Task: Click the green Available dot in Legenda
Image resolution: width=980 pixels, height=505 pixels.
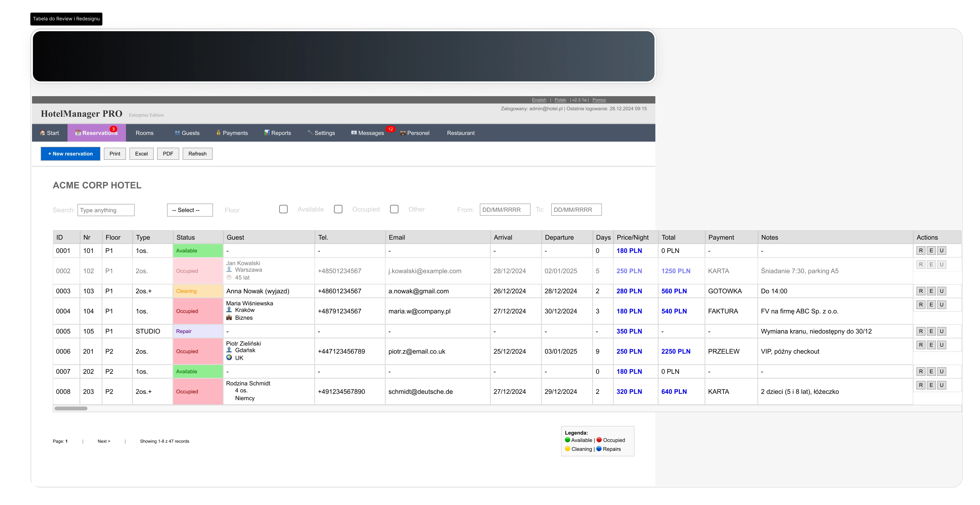Action: point(568,440)
